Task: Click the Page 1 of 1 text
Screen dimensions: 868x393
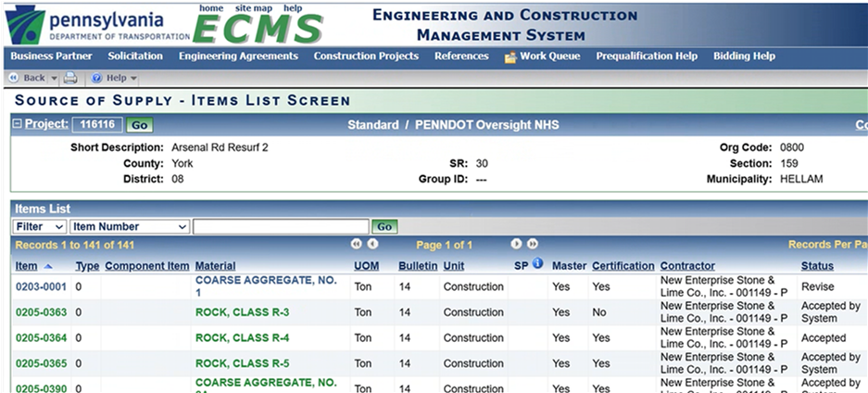Action: pos(445,245)
